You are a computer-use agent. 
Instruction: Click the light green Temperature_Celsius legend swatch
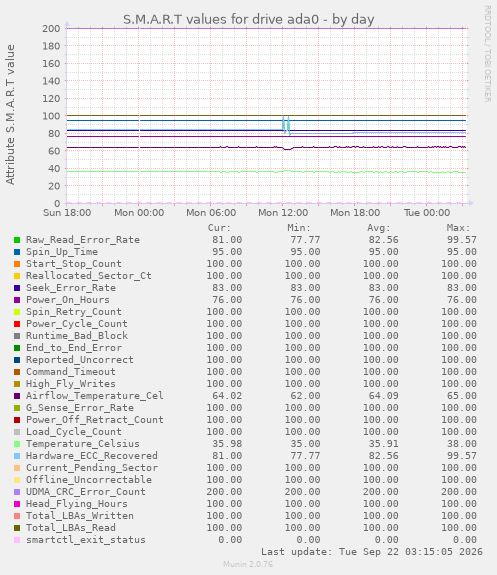pyautogui.click(x=17, y=444)
